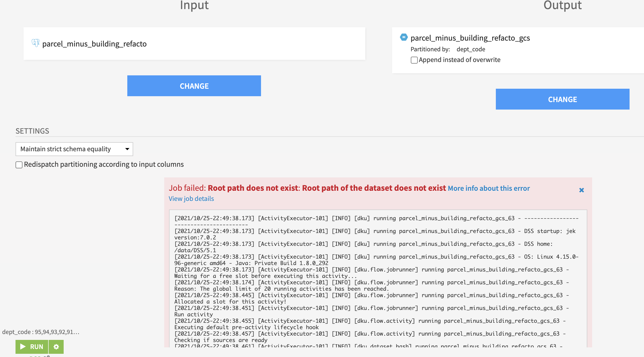Enable Append instead of overwrite checkbox
644x357 pixels.
tap(414, 60)
